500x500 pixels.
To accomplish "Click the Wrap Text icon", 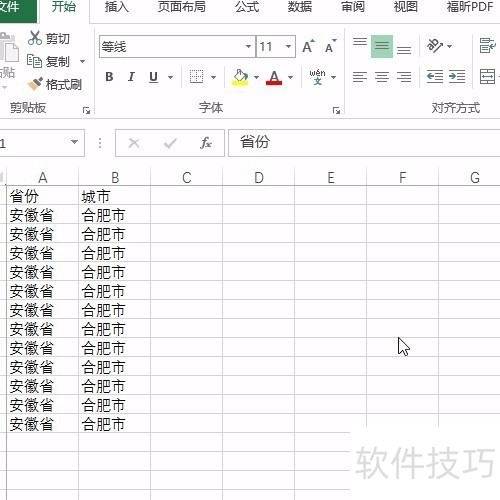I will click(x=487, y=46).
